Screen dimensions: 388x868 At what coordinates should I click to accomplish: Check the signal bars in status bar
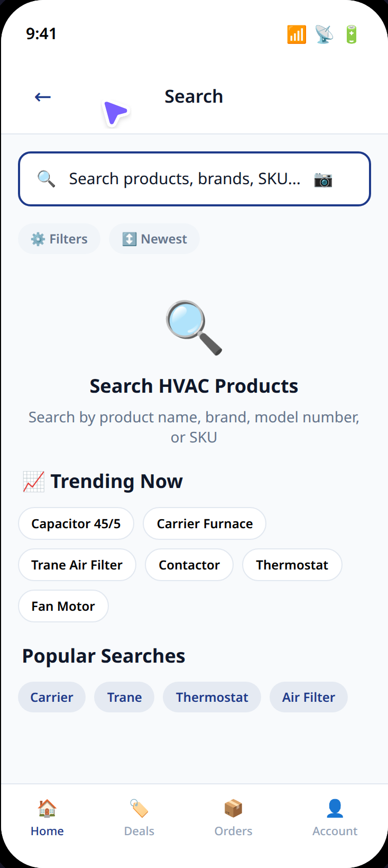click(x=296, y=34)
